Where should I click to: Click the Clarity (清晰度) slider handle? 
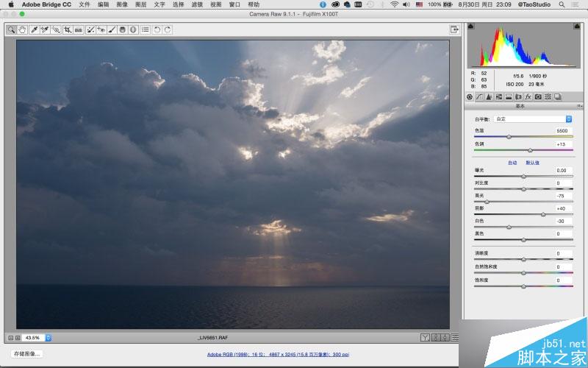pos(523,260)
